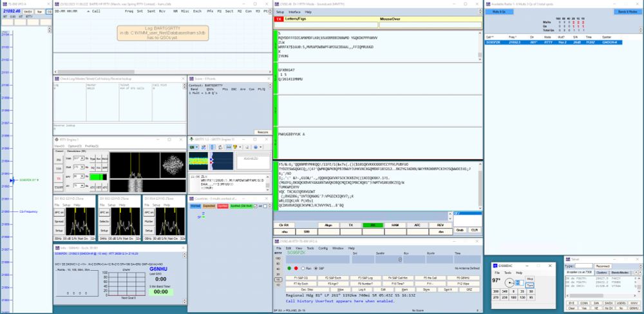Toggle the Flutter button in 2Tone window

149,221
